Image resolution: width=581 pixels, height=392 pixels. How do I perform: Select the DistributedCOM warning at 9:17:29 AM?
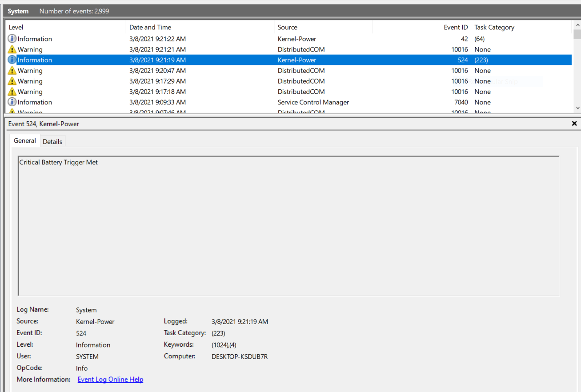click(x=289, y=81)
